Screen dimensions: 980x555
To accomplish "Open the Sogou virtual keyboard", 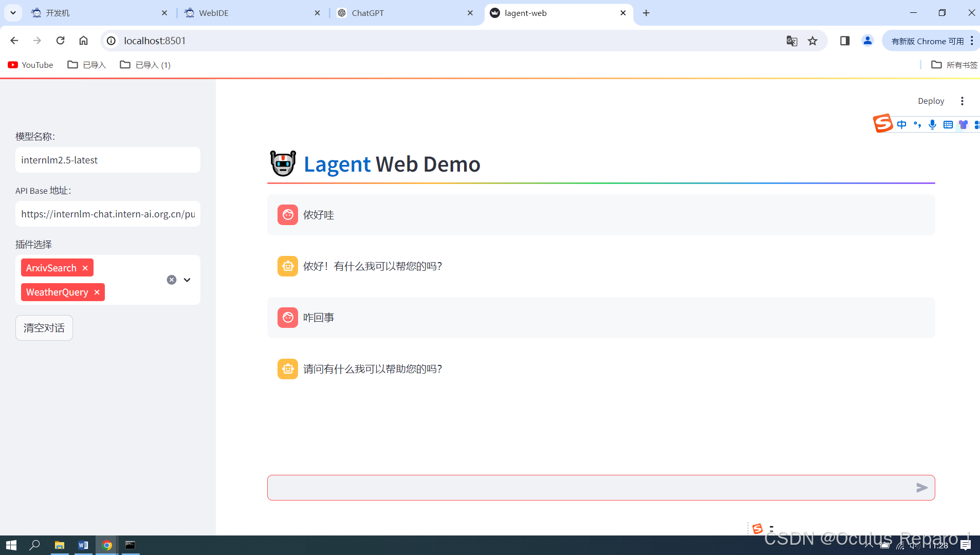I will 948,124.
